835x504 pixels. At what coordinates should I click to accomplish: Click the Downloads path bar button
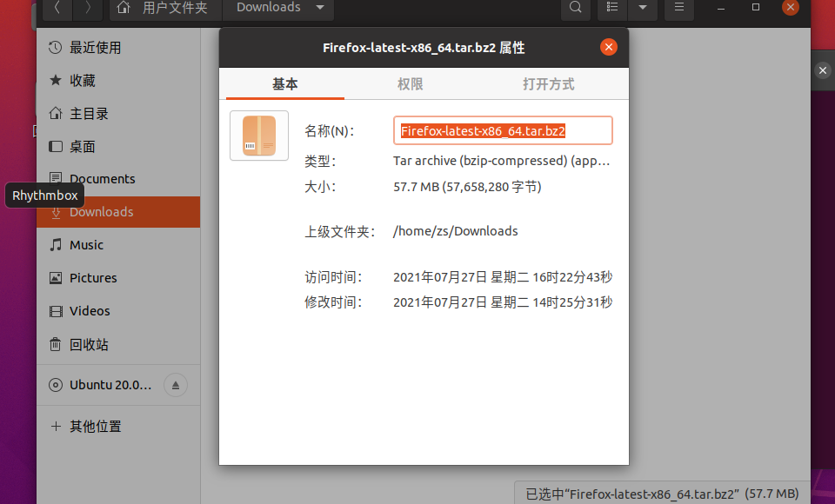pyautogui.click(x=278, y=8)
